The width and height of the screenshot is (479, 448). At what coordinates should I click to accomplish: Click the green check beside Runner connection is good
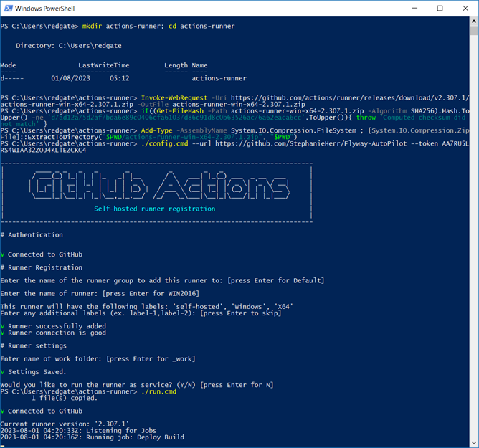pyautogui.click(x=3, y=332)
